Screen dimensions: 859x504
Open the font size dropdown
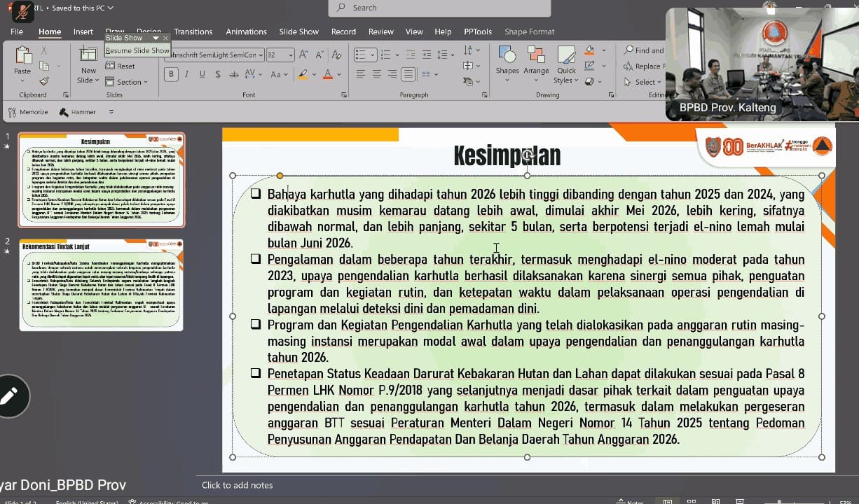pyautogui.click(x=291, y=55)
